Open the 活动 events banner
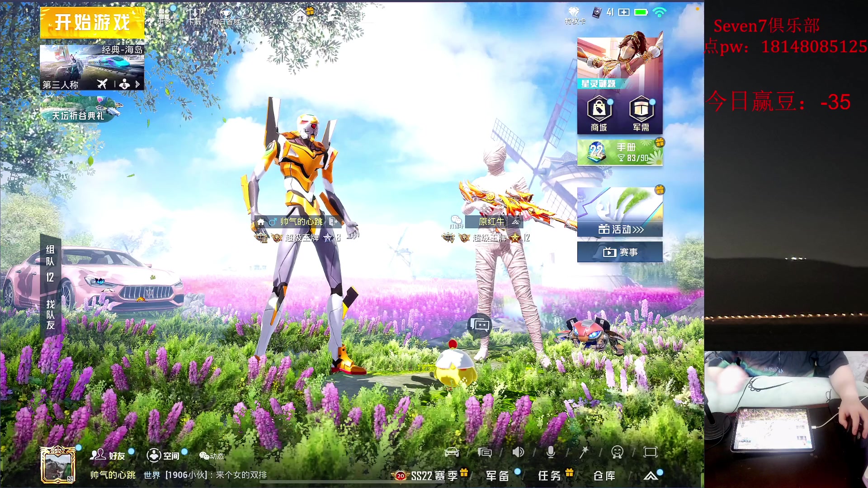Viewport: 868px width, 488px height. point(620,212)
